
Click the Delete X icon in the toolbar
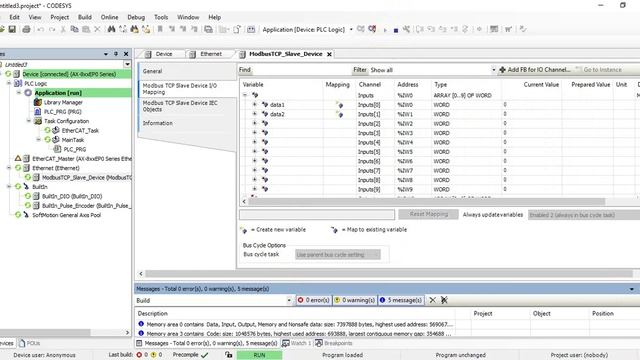point(97,29)
